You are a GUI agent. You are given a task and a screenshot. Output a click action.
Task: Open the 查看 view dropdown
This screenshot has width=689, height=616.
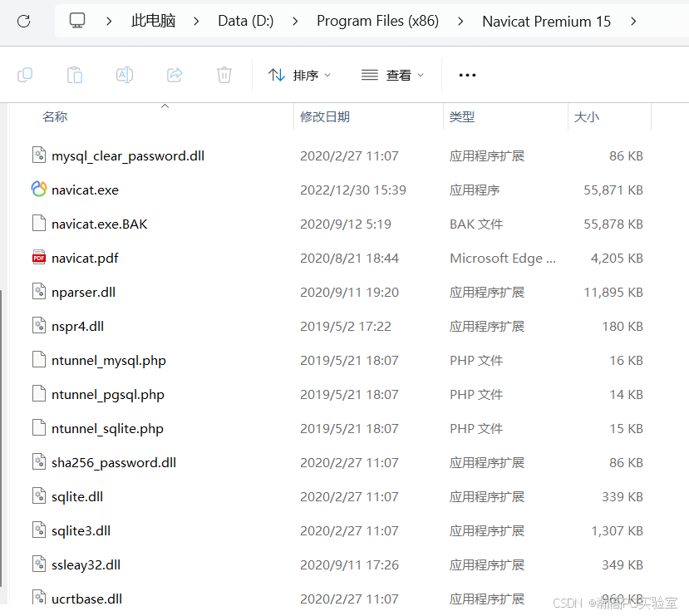pyautogui.click(x=392, y=75)
